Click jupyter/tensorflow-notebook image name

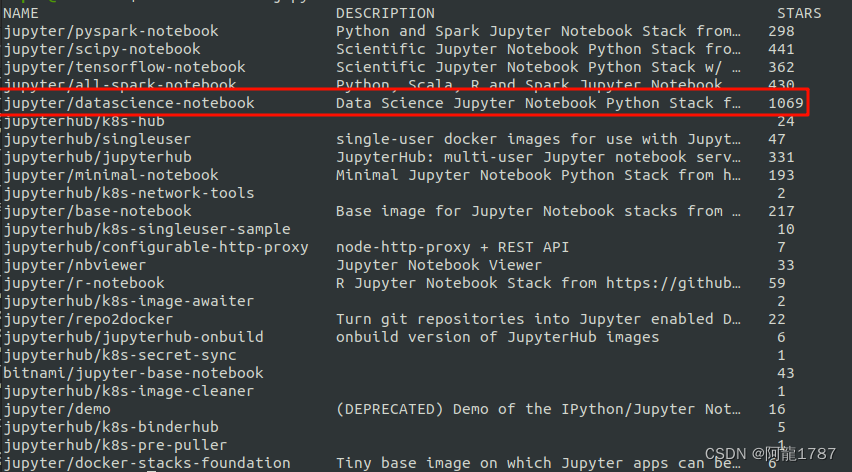pos(124,67)
